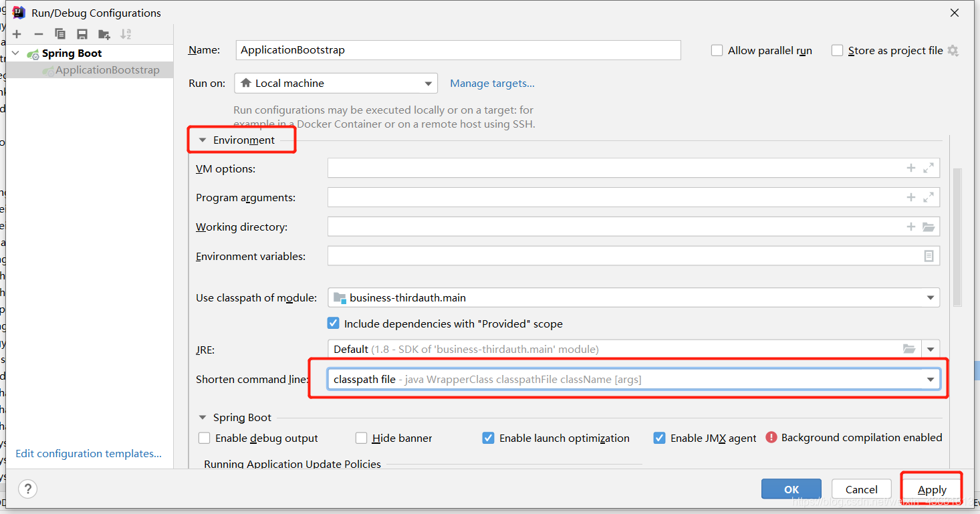
Task: Collapse the Spring Boot settings section
Action: point(203,418)
